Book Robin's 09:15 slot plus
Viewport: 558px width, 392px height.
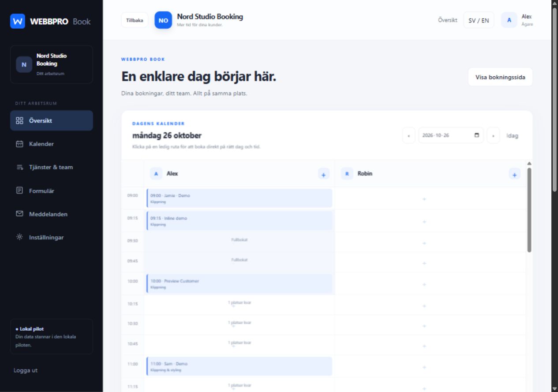(424, 222)
